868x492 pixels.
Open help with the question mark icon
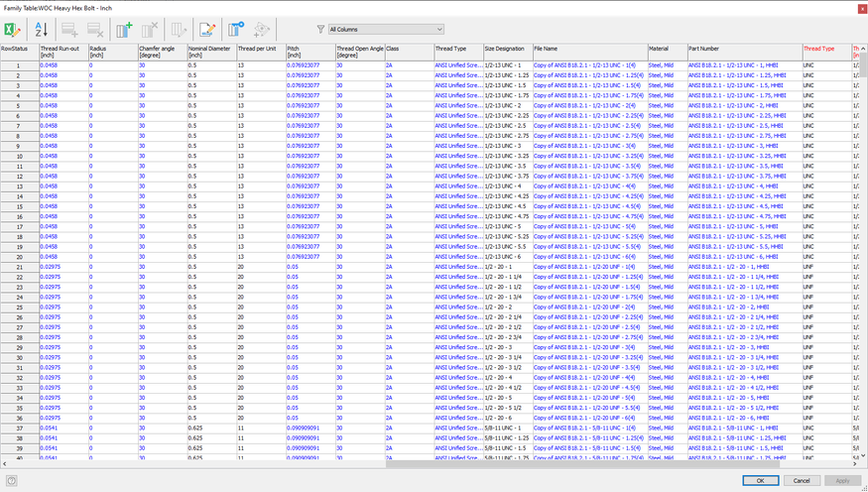pos(12,480)
